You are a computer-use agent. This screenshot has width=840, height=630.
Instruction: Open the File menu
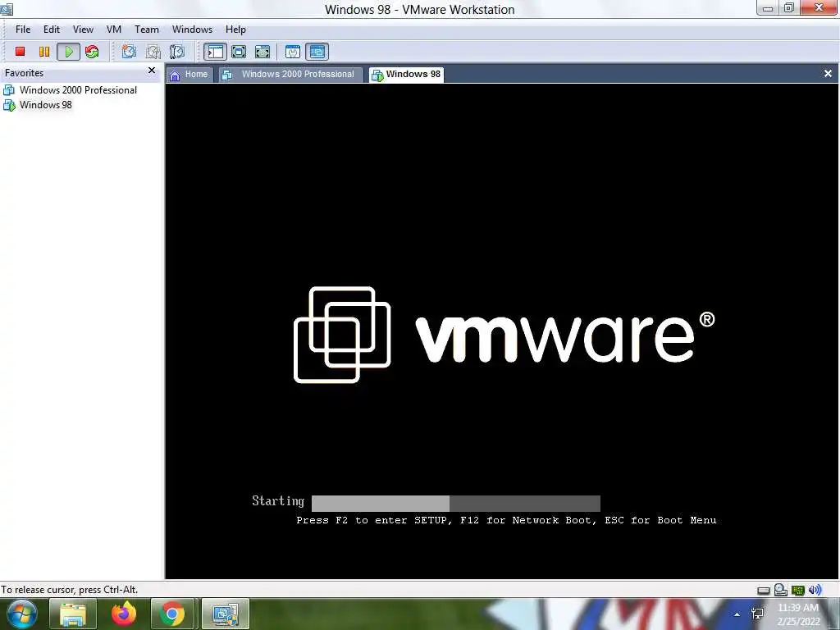click(x=23, y=30)
